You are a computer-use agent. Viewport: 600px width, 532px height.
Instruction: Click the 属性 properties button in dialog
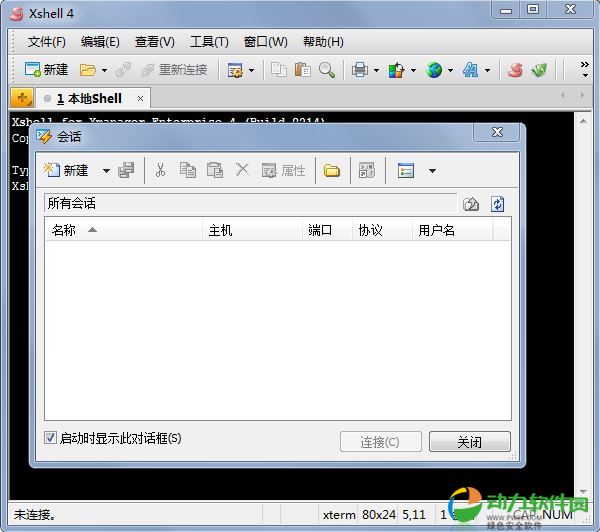283,170
